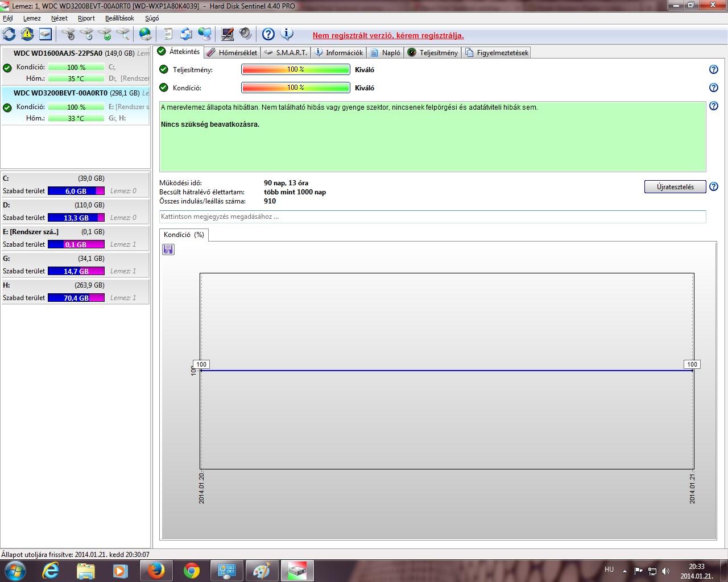
Task: Open the Fájl menu
Action: pos(8,18)
